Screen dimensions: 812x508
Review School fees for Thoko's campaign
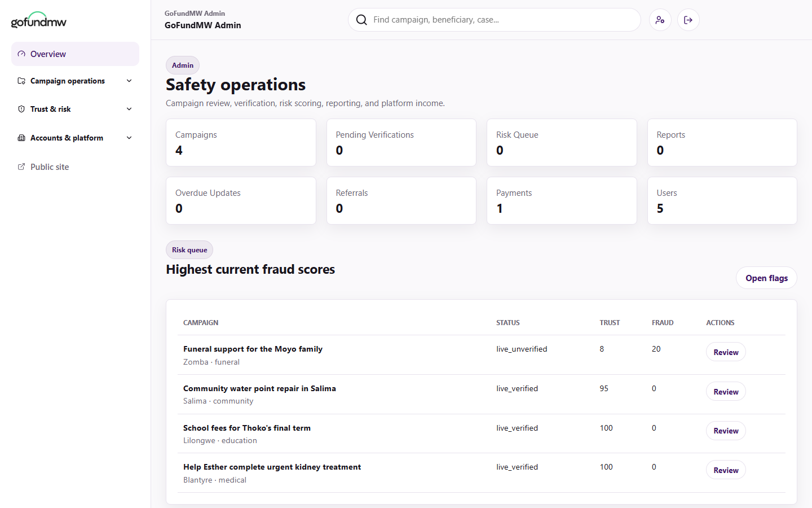(x=726, y=431)
